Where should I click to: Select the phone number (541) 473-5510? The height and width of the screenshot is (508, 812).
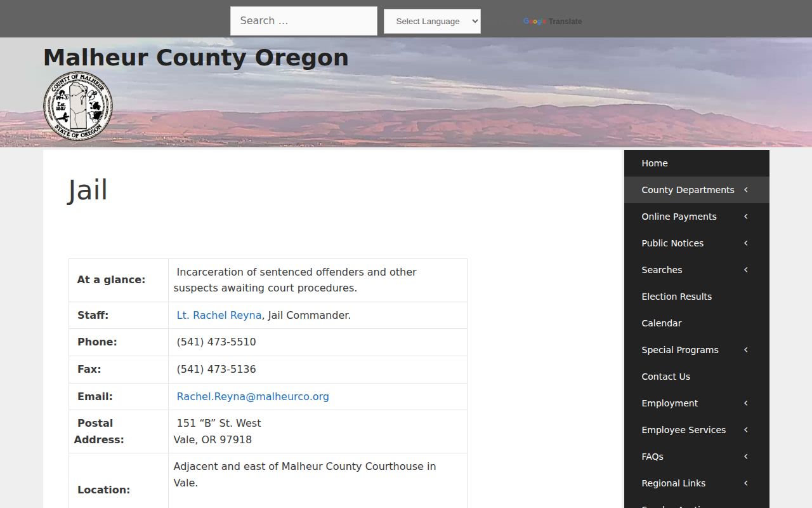(x=216, y=342)
